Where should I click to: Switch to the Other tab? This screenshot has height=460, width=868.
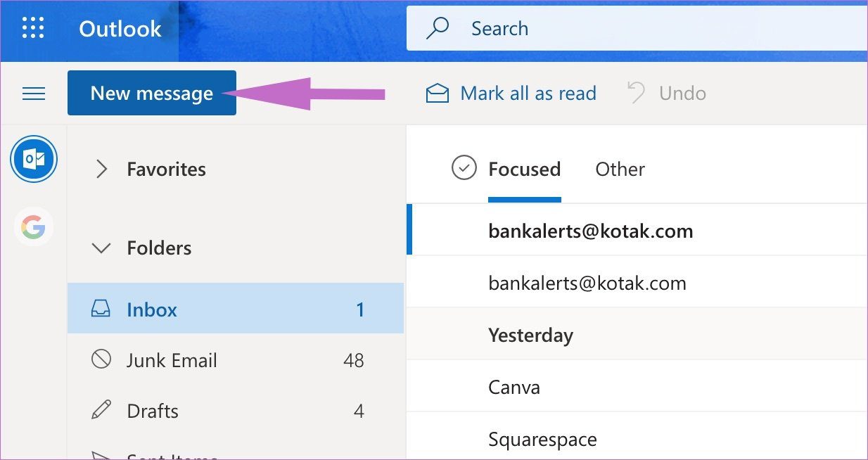620,169
